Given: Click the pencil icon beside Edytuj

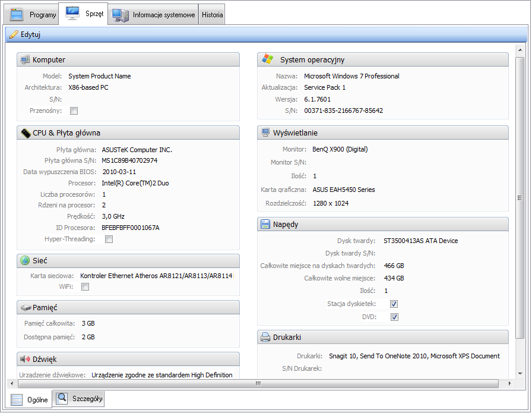Looking at the screenshot, I should (x=14, y=34).
